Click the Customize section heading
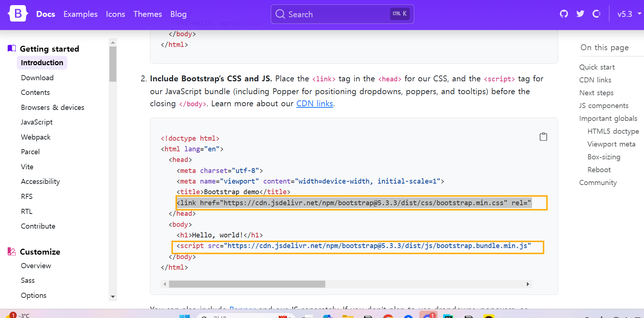Screen dimensions: 644x318 [40, 252]
